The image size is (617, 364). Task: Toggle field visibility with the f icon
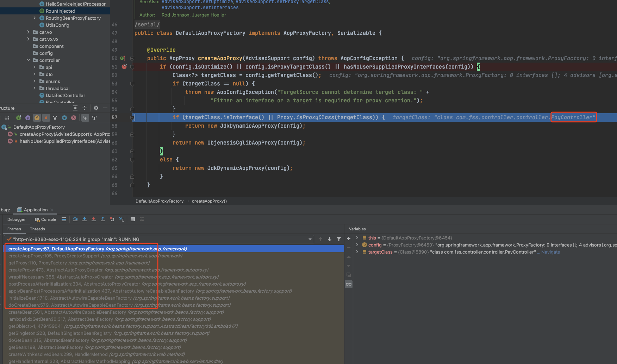tap(37, 118)
